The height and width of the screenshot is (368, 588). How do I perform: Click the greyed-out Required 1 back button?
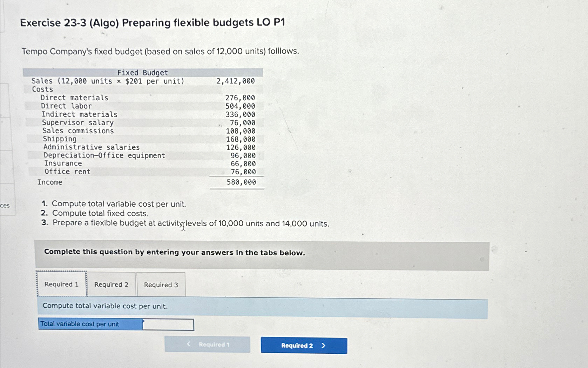pyautogui.click(x=208, y=344)
